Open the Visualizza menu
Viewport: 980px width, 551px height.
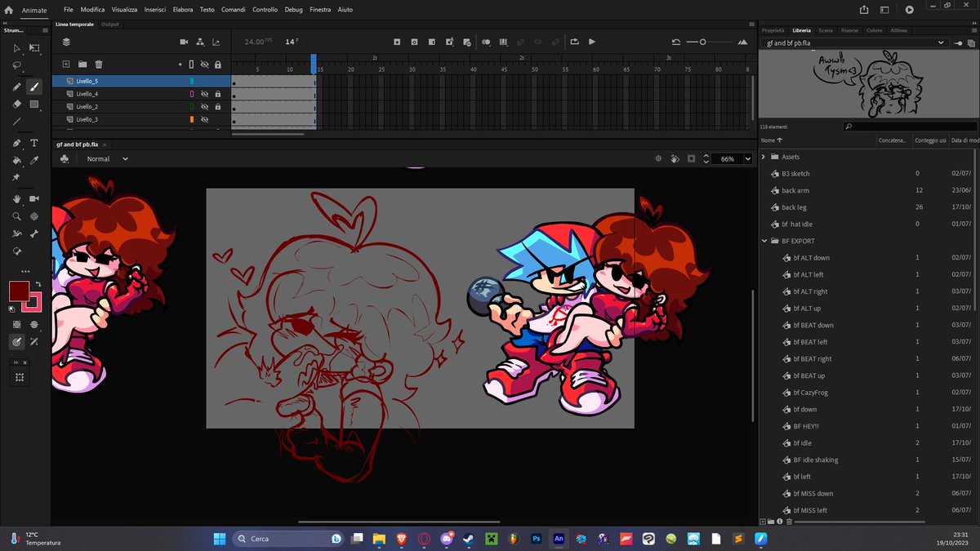pos(124,10)
